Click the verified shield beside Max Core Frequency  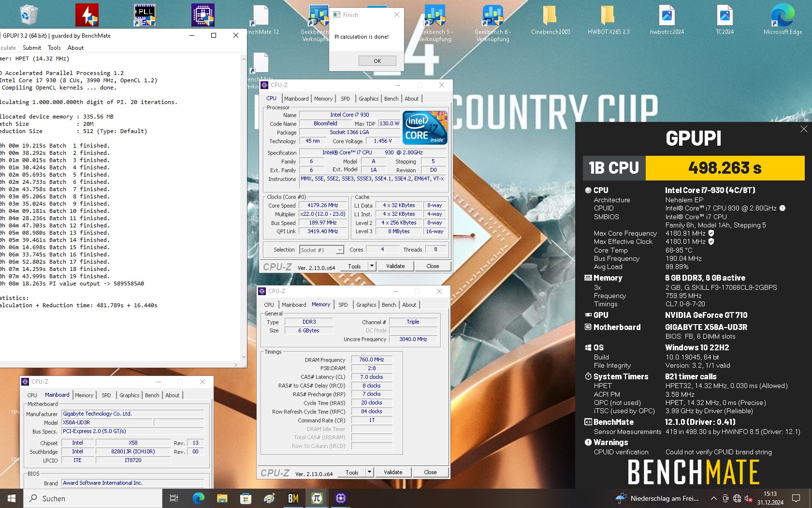click(711, 233)
